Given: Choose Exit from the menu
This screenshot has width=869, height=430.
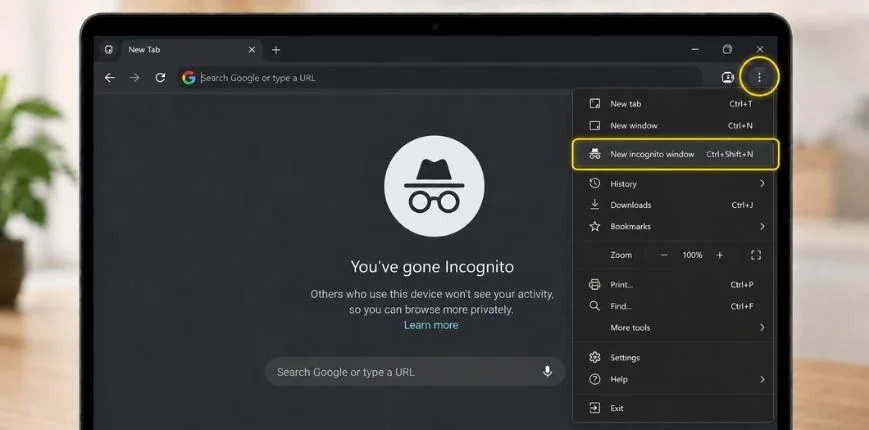Looking at the screenshot, I should [x=673, y=408].
